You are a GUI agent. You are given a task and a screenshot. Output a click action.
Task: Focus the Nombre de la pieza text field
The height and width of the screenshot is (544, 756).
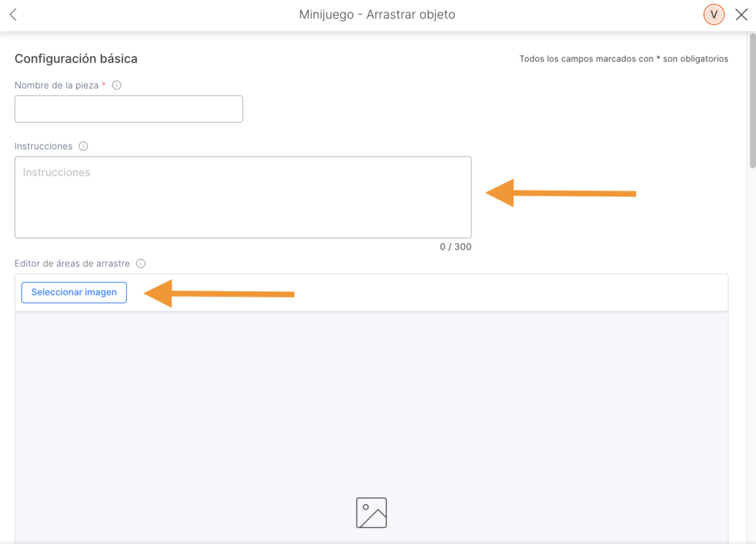point(128,109)
